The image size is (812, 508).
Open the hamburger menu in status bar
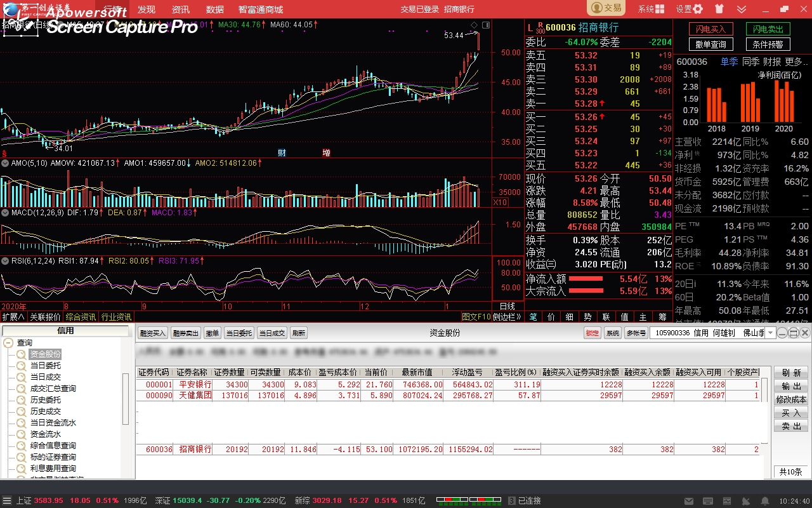coord(7,501)
